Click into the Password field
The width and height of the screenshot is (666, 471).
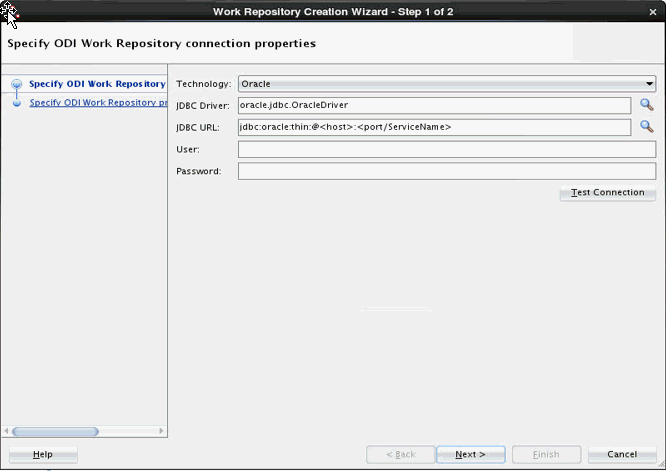pos(447,171)
